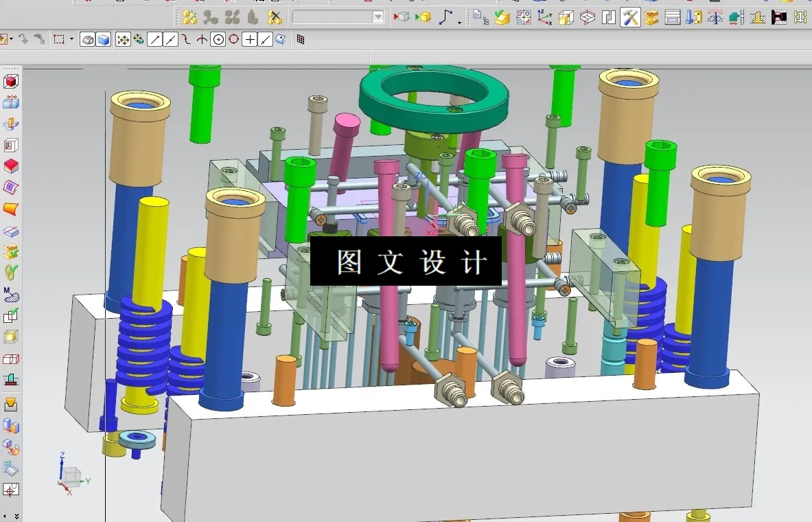Click the rectangular marquee selection tool
Viewport: 812px width, 522px height.
click(x=59, y=39)
